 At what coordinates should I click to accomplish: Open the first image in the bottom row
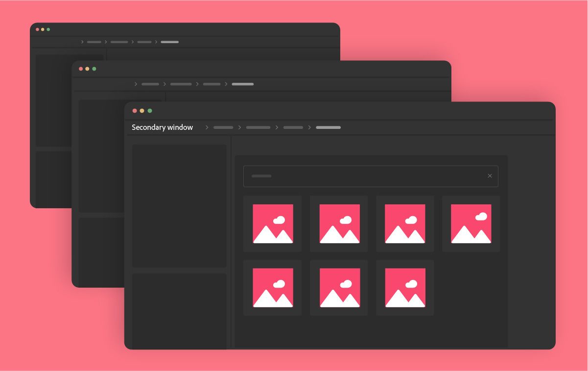click(273, 288)
